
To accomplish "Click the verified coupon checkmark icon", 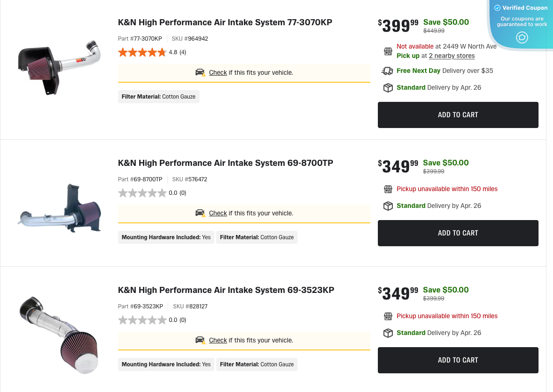I will [496, 7].
